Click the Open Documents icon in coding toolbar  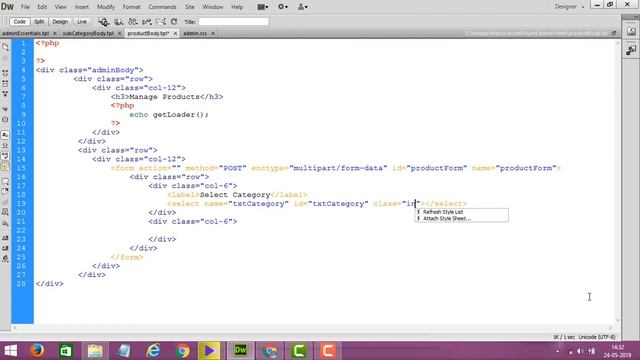pos(5,47)
